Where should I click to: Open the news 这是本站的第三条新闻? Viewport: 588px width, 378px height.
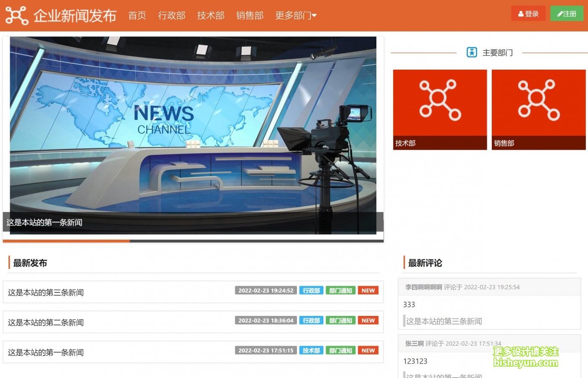(x=46, y=292)
